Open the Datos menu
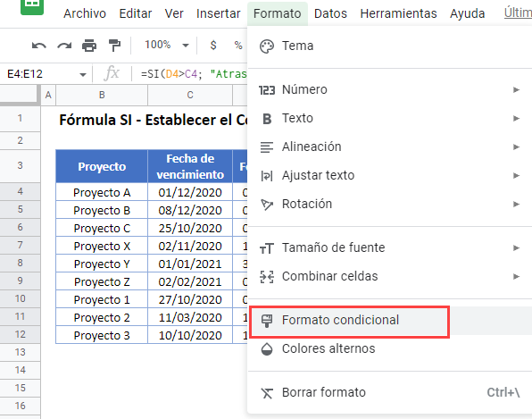This screenshot has height=419, width=532. [x=330, y=13]
